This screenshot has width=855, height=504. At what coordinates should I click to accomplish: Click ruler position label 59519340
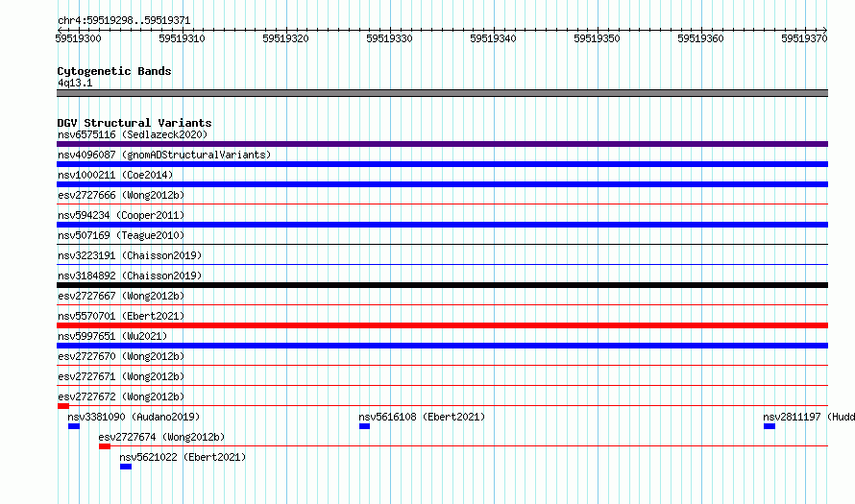click(x=493, y=38)
